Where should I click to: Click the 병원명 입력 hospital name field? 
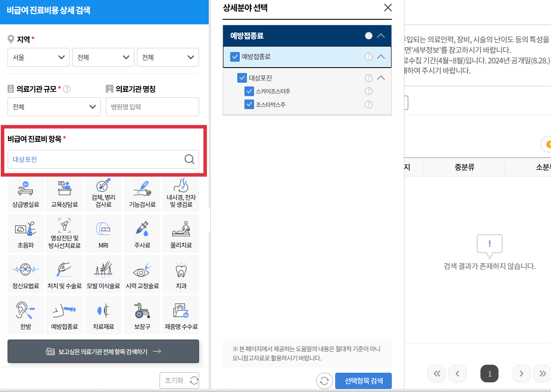[152, 107]
